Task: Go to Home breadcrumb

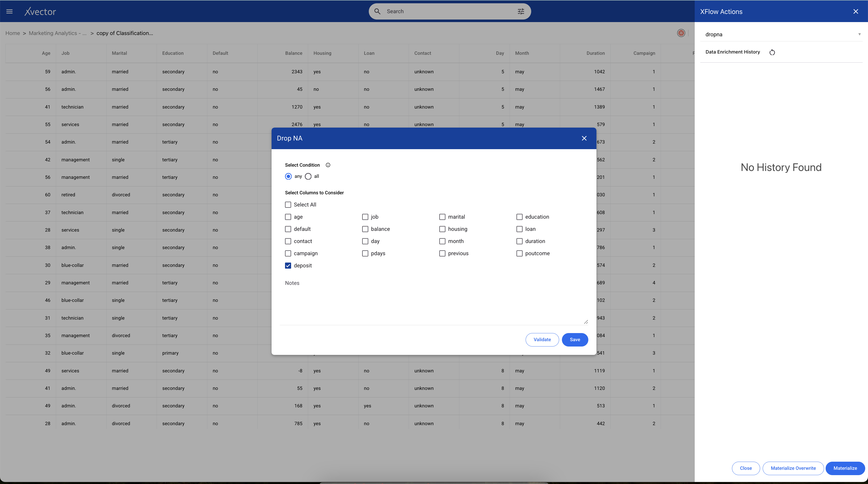Action: pyautogui.click(x=12, y=33)
